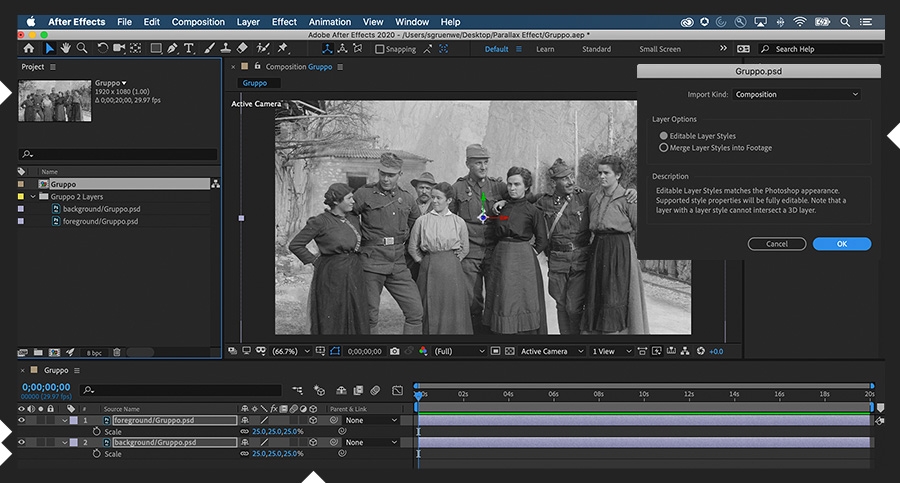The width and height of the screenshot is (900, 483).
Task: Choose the Horizontal Type tool
Action: click(x=190, y=48)
